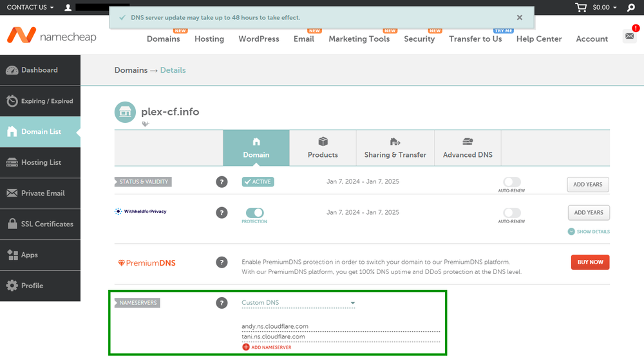Toggle WithheldforPrivacy auto-renew switch
This screenshot has height=357, width=644.
pyautogui.click(x=512, y=212)
